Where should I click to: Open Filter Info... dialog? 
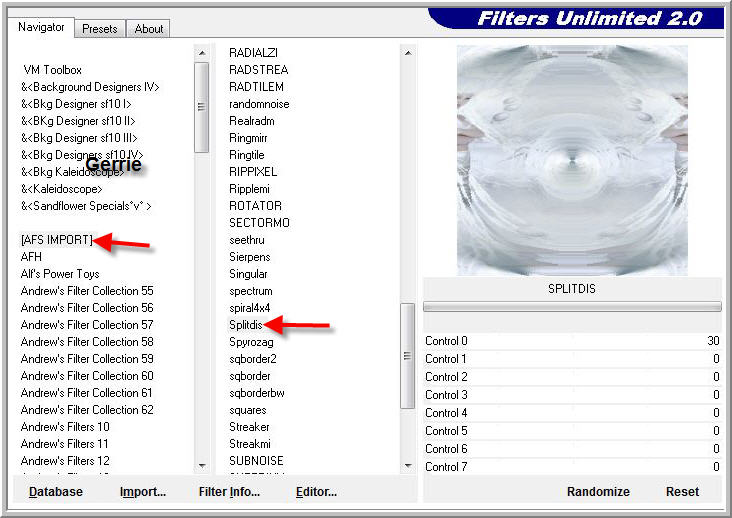tap(229, 492)
